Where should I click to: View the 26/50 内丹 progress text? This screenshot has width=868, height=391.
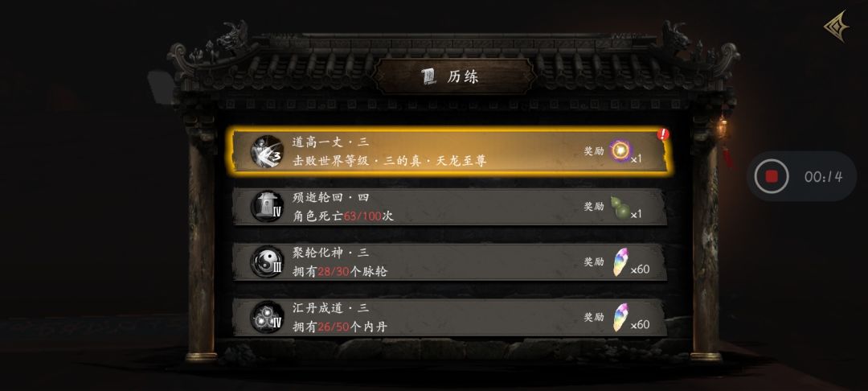pyautogui.click(x=334, y=327)
